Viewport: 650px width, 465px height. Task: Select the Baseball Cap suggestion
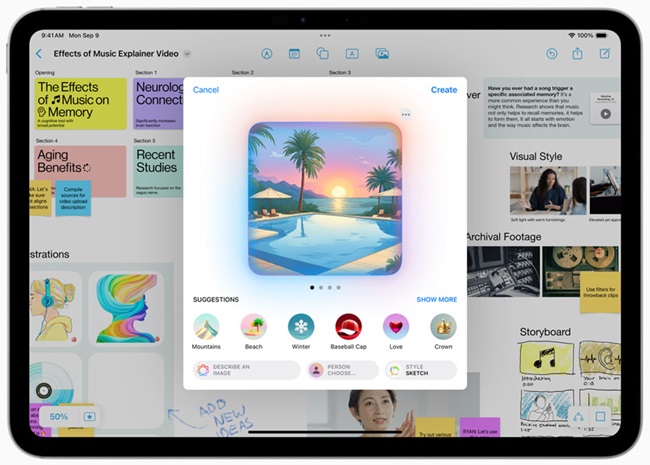coord(348,327)
